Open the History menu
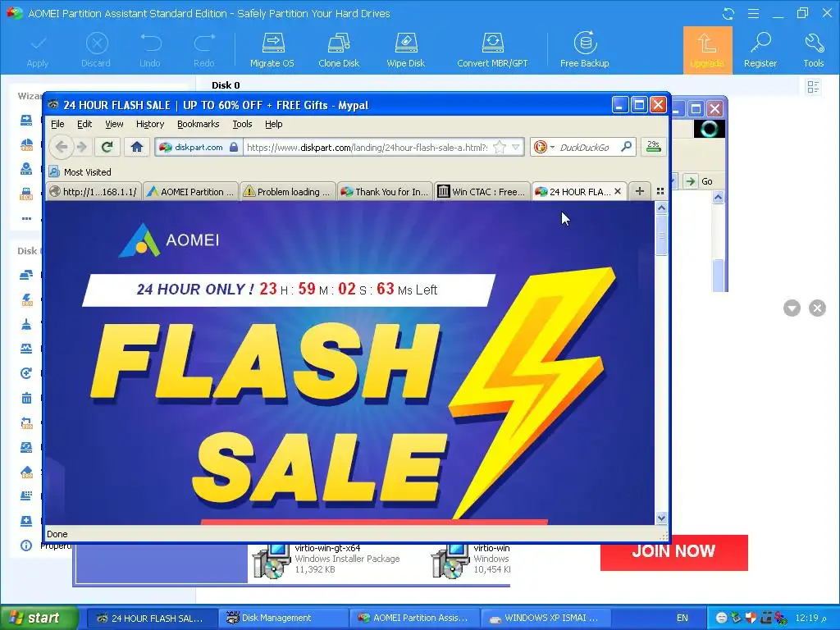This screenshot has width=840, height=630. click(150, 124)
